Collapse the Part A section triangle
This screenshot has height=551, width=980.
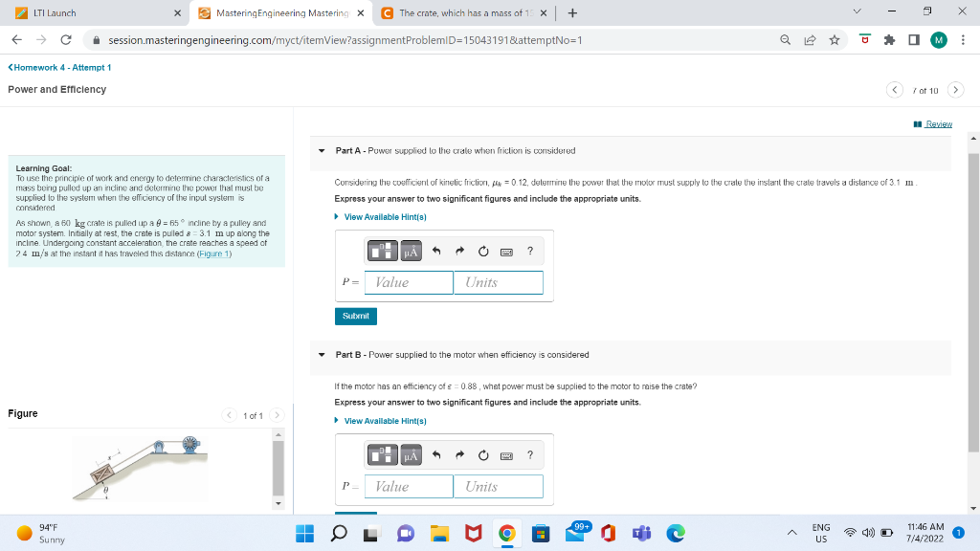321,150
